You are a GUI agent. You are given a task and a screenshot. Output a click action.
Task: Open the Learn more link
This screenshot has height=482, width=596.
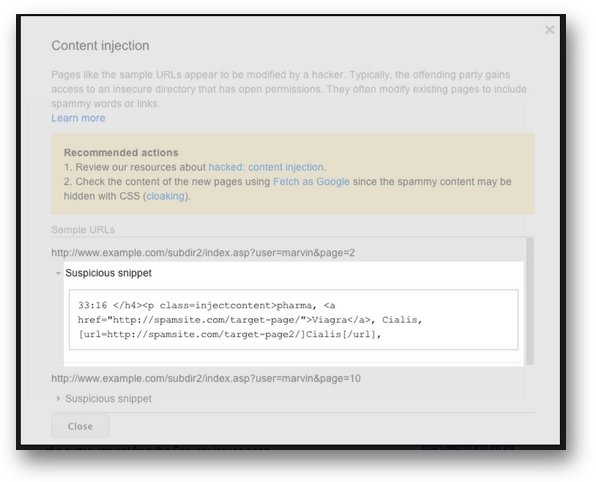click(x=78, y=118)
